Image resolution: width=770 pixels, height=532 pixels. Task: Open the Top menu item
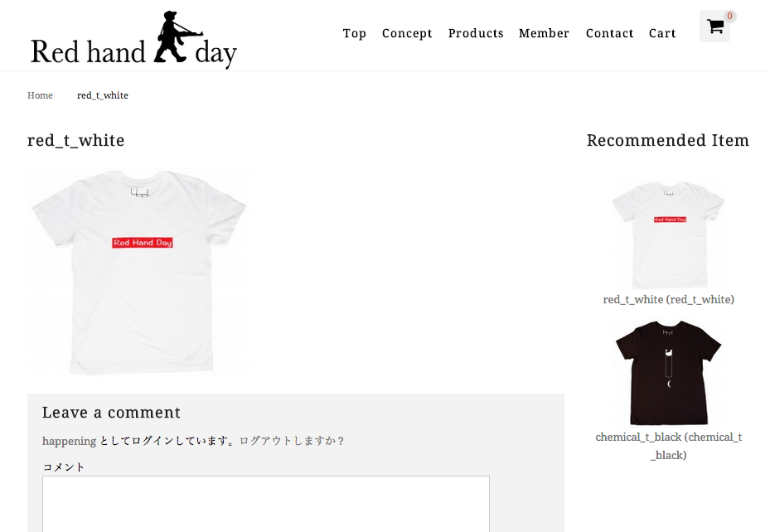[x=355, y=33]
